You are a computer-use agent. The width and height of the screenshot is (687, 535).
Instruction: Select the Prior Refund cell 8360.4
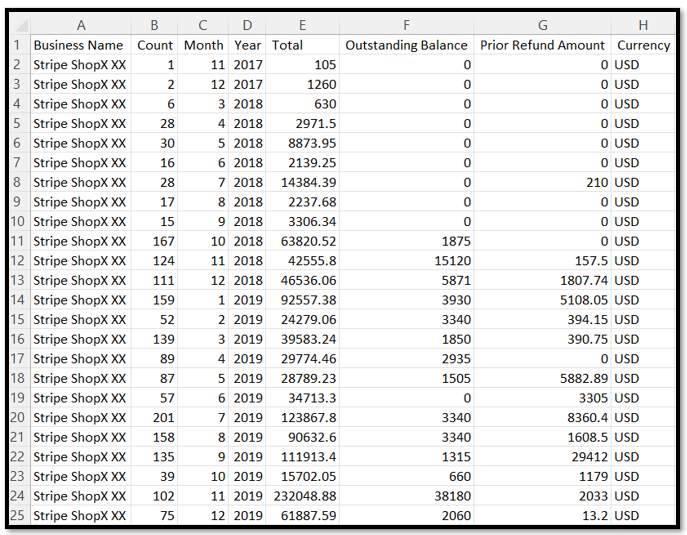[542, 417]
